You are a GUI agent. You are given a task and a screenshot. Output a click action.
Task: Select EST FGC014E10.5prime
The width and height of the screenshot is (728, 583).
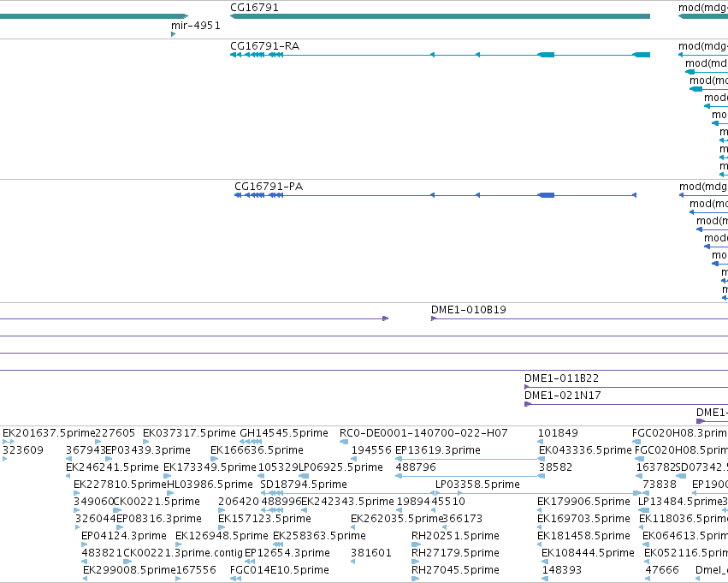click(280, 570)
